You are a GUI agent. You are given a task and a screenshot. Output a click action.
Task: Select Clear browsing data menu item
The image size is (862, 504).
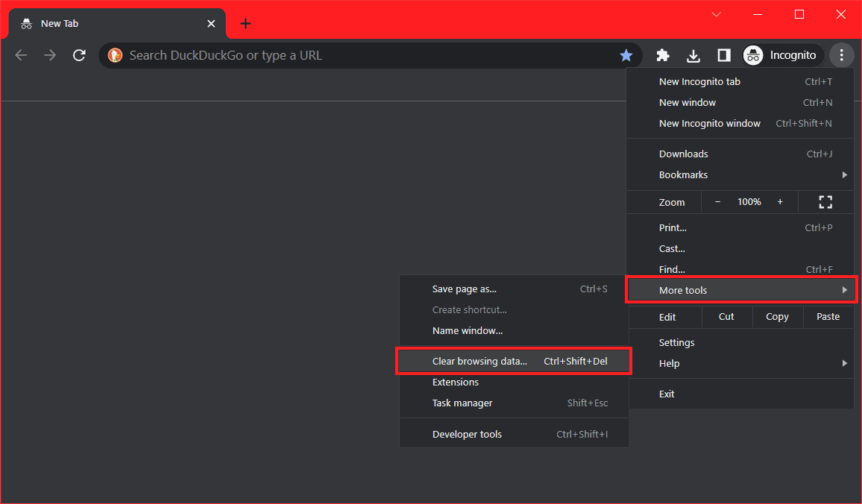click(x=515, y=362)
